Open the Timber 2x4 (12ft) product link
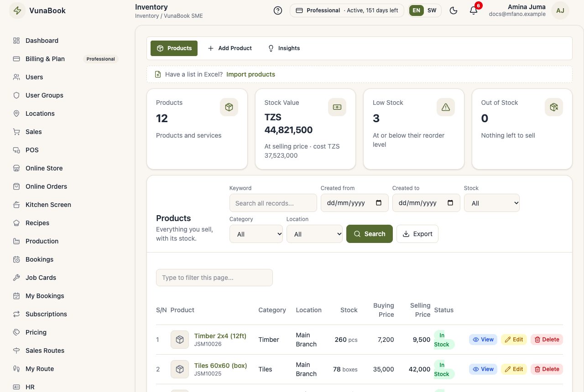Screen dimensions: 584x392 pyautogui.click(x=220, y=336)
